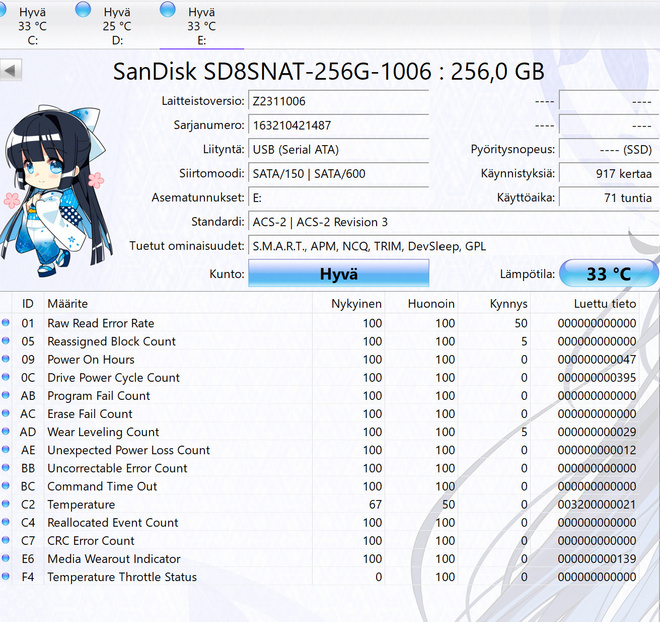Screen dimensions: 660x622
Task: Click status dot for CRC Error Count
Action: point(5,540)
